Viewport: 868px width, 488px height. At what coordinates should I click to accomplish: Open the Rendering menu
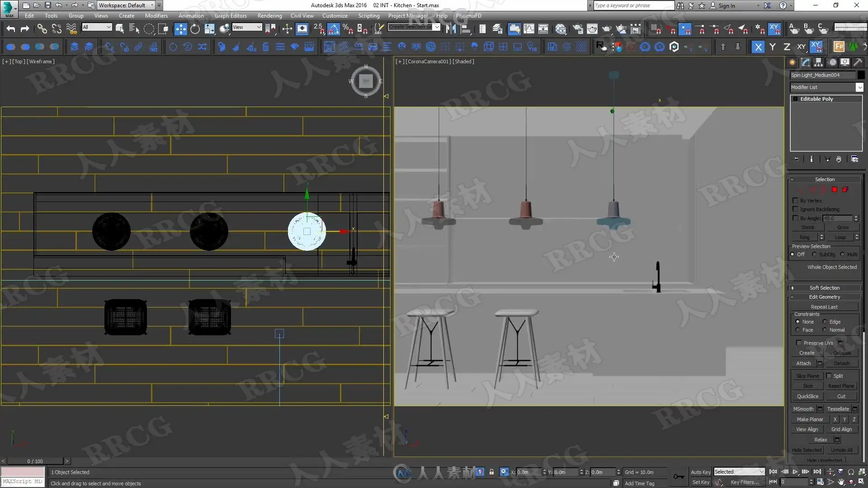[269, 15]
